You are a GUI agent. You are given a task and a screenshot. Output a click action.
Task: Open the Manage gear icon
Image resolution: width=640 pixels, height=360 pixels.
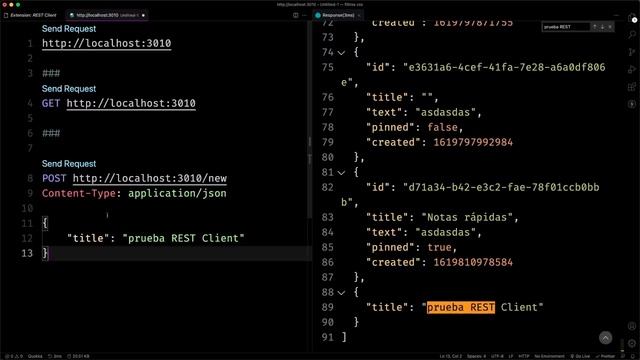coord(632,343)
